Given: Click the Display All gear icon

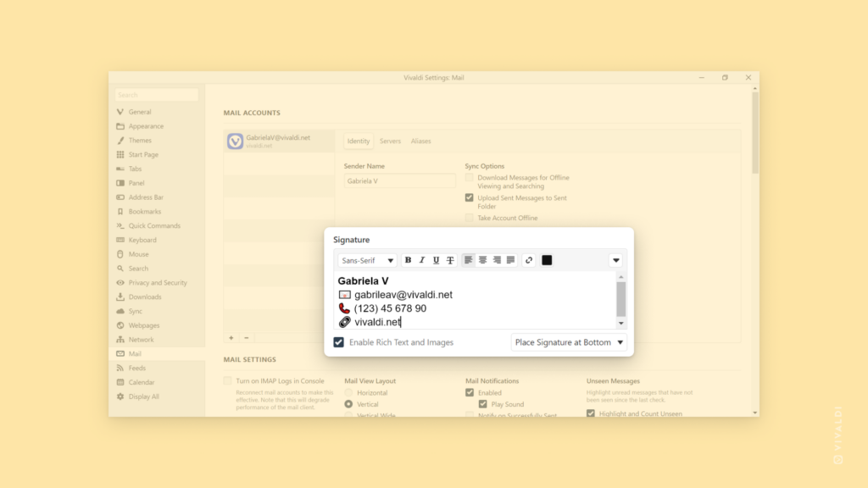Looking at the screenshot, I should pos(120,396).
